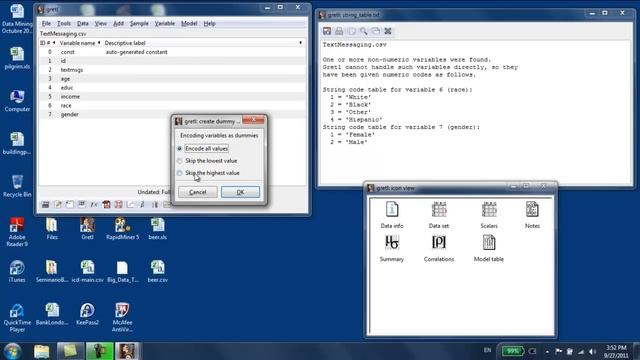Image resolution: width=640 pixels, height=360 pixels.
Task: Select the income variable row
Action: tap(172, 97)
